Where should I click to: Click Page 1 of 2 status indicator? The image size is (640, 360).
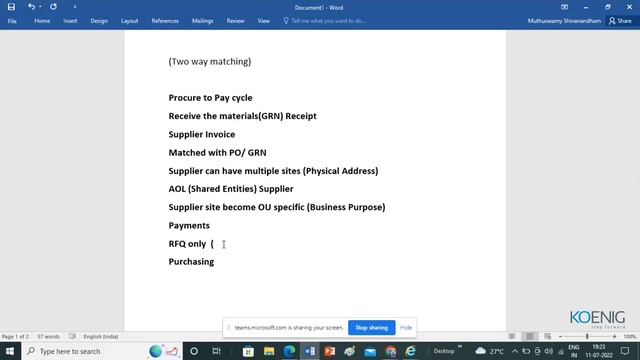pyautogui.click(x=15, y=337)
